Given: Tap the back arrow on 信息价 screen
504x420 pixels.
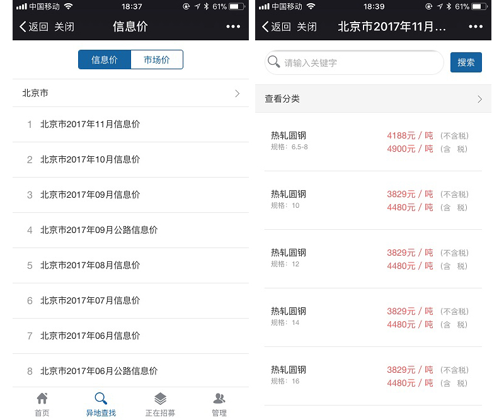Looking at the screenshot, I should click(x=23, y=26).
